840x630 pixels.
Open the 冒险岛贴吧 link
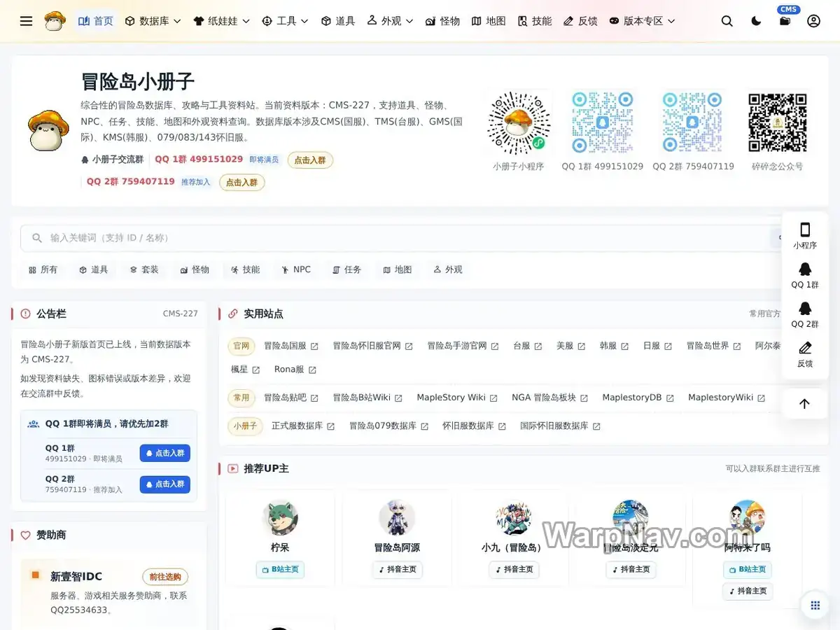(x=290, y=398)
